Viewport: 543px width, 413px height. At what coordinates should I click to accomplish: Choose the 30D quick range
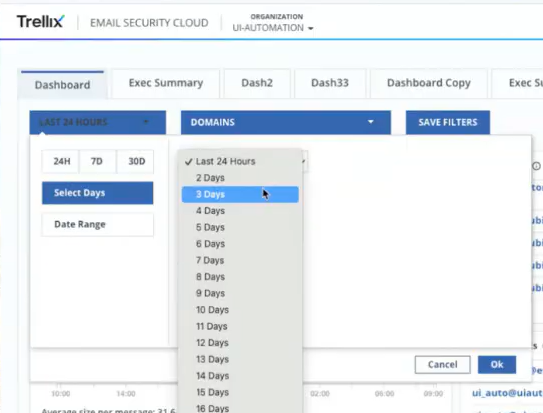pyautogui.click(x=136, y=161)
